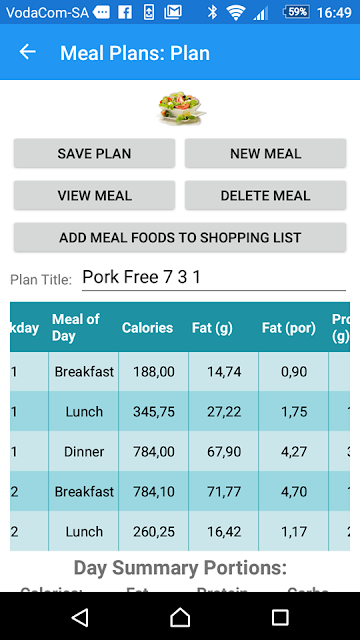This screenshot has height=640, width=360.
Task: Select the day 1 Breakfast row
Action: click(180, 372)
